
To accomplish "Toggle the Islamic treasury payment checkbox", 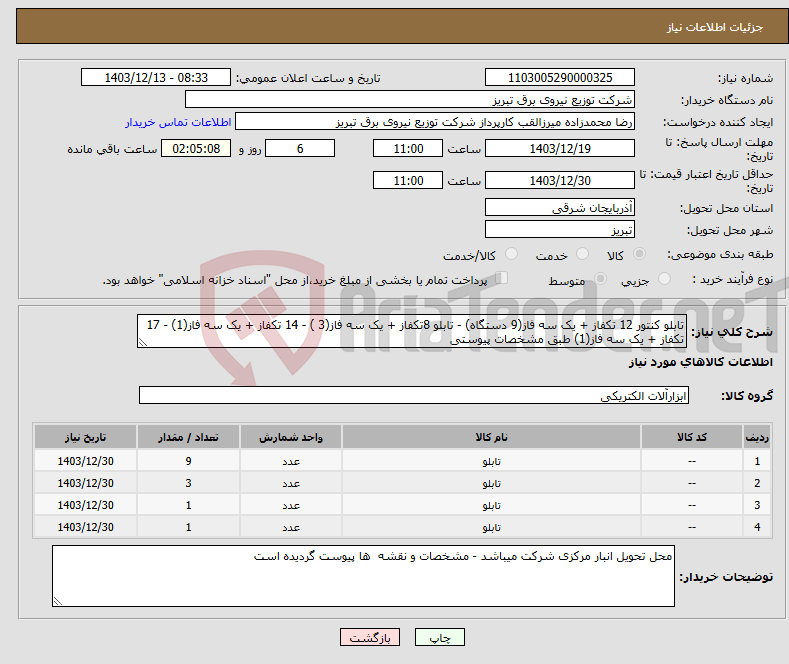I will (x=501, y=278).
